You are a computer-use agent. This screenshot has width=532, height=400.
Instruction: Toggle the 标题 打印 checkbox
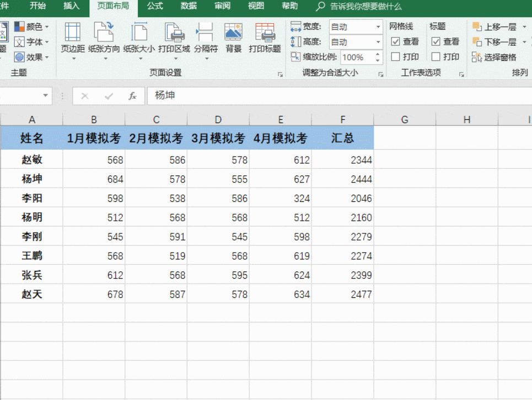[436, 57]
